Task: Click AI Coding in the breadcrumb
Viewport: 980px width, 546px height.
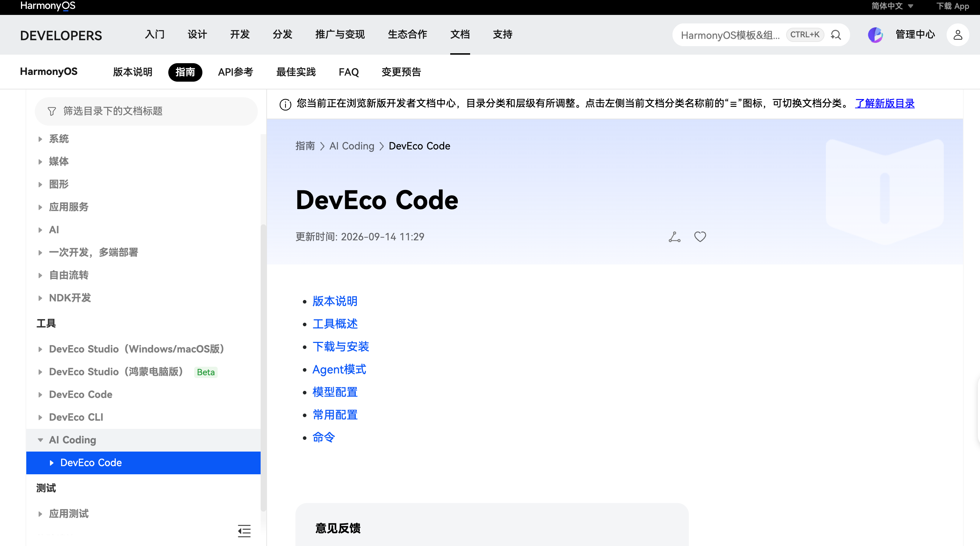Action: click(352, 146)
